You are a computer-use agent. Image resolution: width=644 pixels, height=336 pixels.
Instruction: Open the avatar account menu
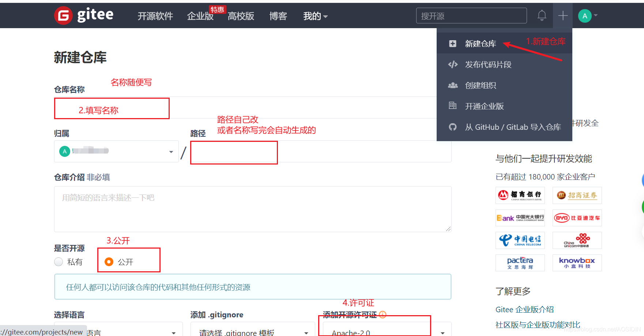tap(584, 15)
